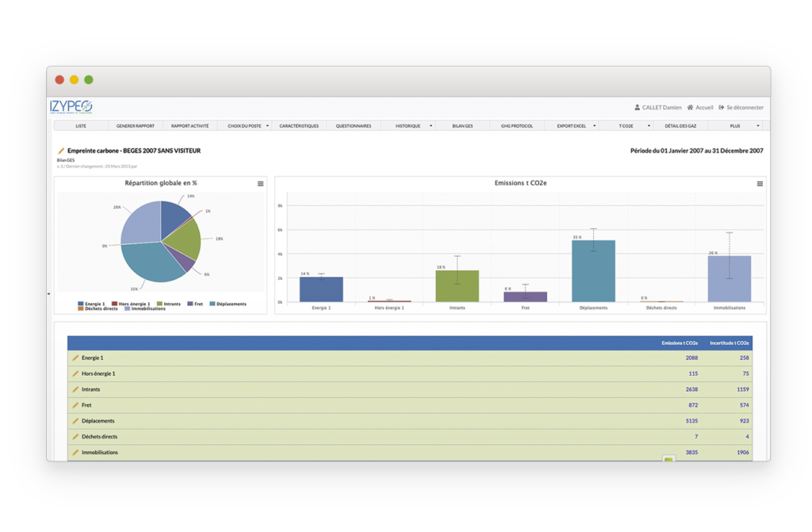Click the Se déconnecter link

point(745,108)
